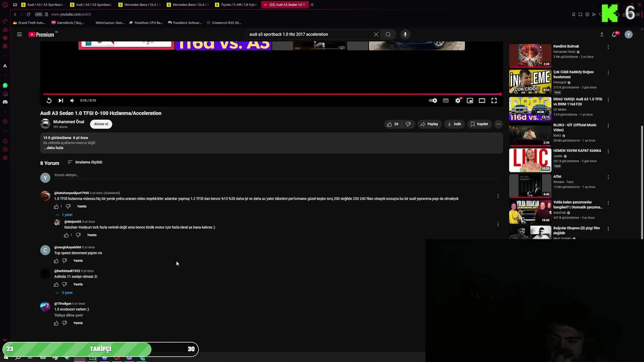The height and width of the screenshot is (362, 644).
Task: Share the video via Paylaş
Action: pos(429,124)
